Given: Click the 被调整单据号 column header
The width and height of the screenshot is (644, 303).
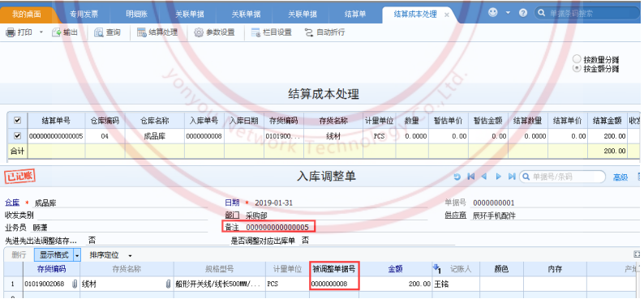Looking at the screenshot, I should (334, 270).
